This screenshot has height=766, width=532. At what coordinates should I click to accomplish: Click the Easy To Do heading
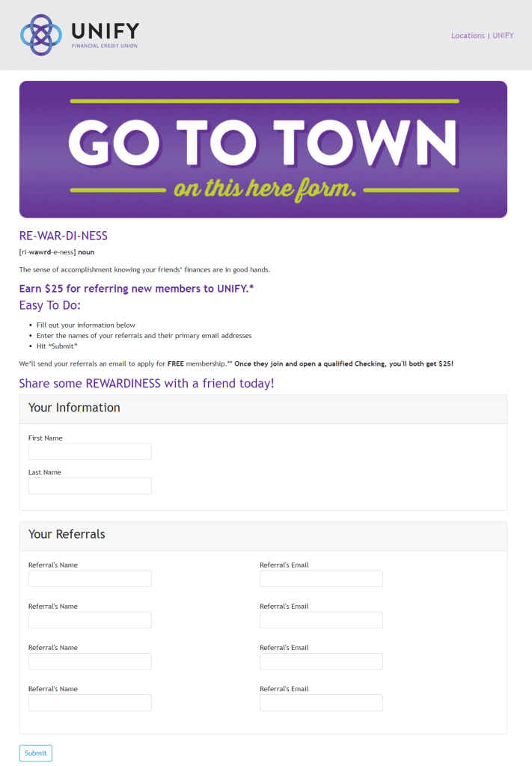(x=49, y=305)
